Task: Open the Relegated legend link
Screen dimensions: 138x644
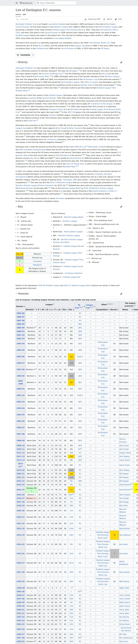Action: coord(37,265)
